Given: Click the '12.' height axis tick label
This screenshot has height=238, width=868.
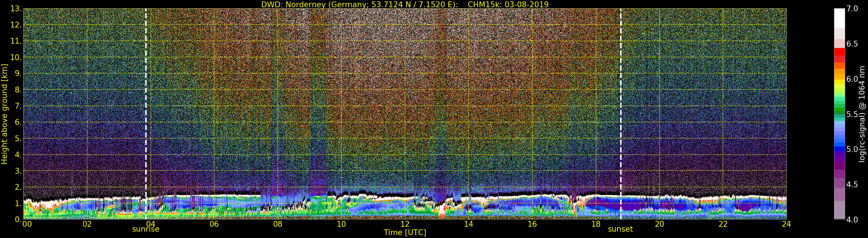Looking at the screenshot, I should 16,25.
